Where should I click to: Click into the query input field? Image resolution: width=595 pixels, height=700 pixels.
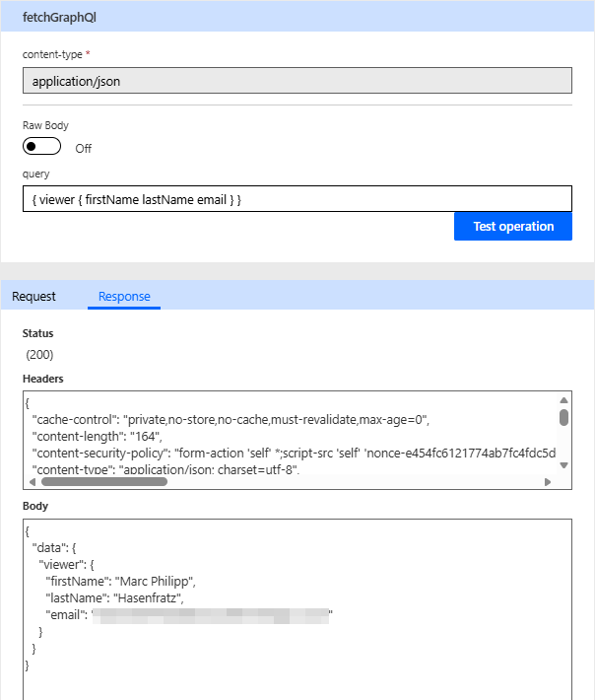click(297, 199)
